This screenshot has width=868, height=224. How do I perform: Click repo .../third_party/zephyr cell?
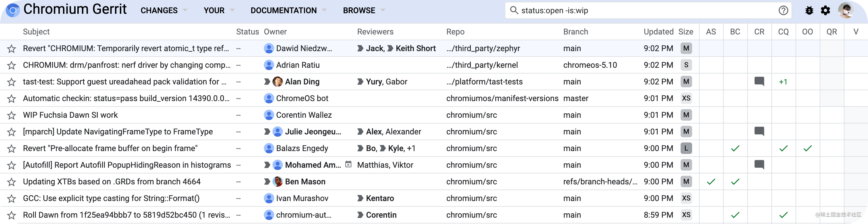[x=483, y=48]
